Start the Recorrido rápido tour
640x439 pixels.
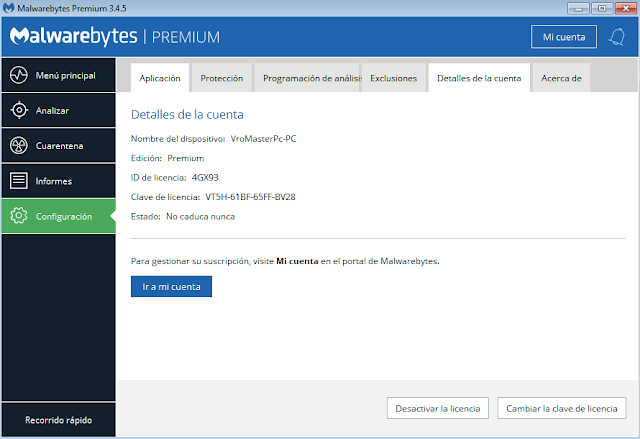click(58, 420)
